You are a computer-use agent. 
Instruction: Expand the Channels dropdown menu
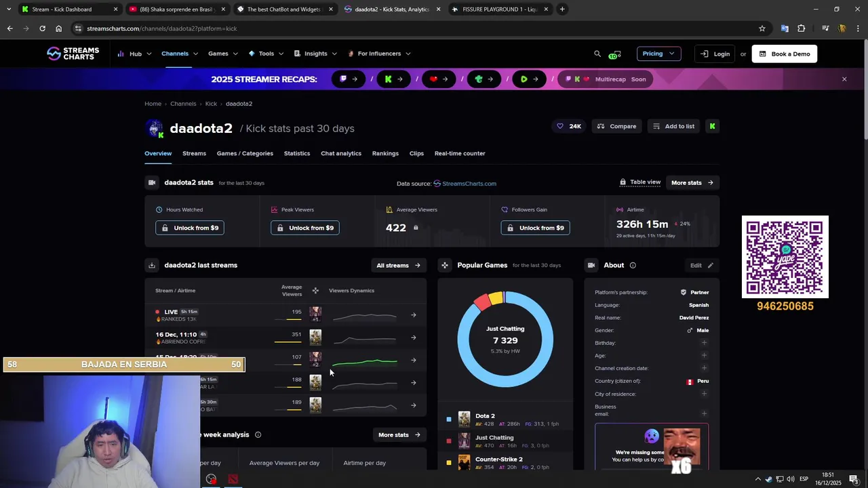(x=180, y=54)
